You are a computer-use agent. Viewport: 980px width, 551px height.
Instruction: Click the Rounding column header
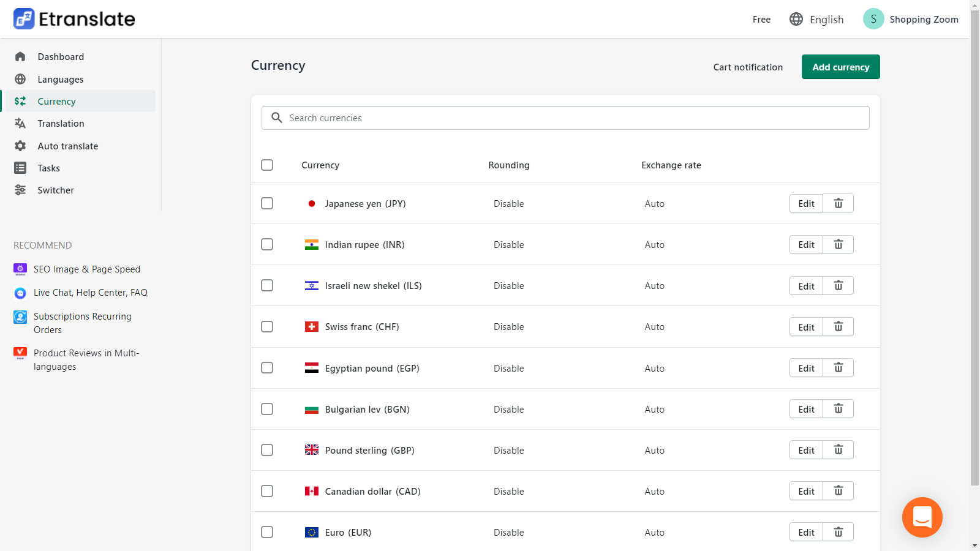click(x=509, y=165)
